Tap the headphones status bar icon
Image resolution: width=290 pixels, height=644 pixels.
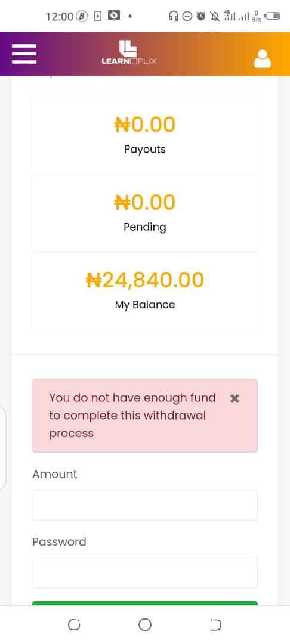(x=173, y=16)
